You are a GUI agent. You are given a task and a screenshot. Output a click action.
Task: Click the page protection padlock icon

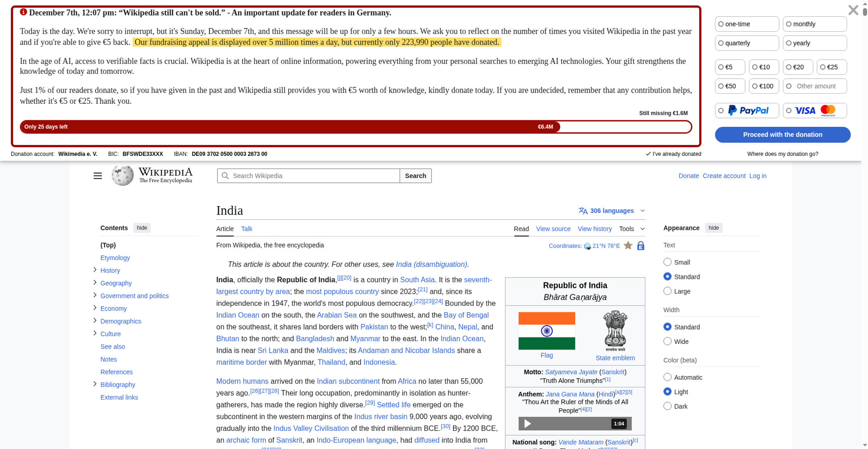pyautogui.click(x=641, y=246)
